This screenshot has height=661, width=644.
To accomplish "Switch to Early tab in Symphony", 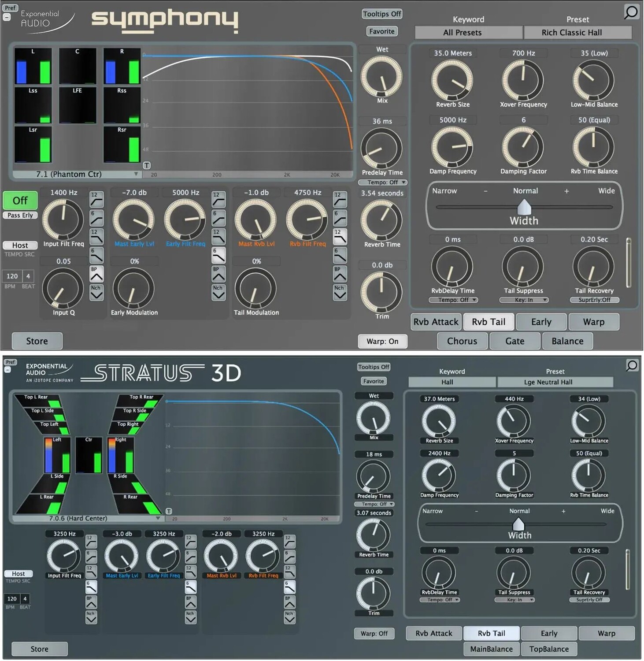I will 541,322.
